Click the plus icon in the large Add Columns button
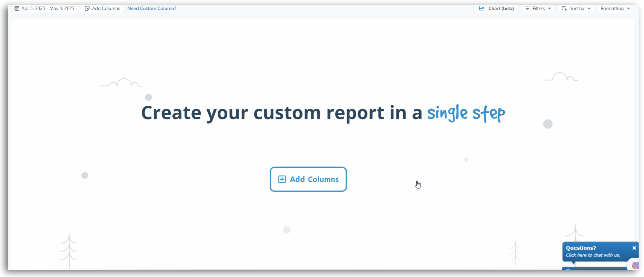This screenshot has height=277, width=644. pyautogui.click(x=282, y=179)
